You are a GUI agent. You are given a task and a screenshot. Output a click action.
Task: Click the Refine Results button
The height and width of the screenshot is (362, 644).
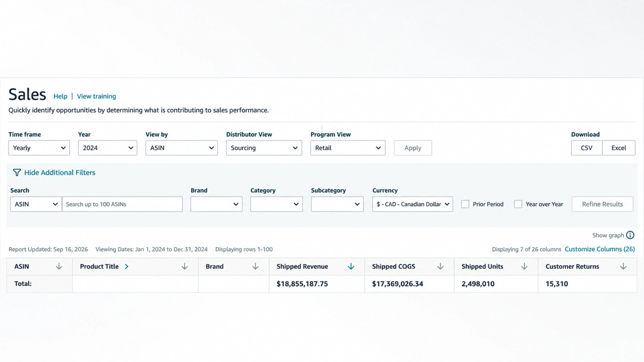602,204
